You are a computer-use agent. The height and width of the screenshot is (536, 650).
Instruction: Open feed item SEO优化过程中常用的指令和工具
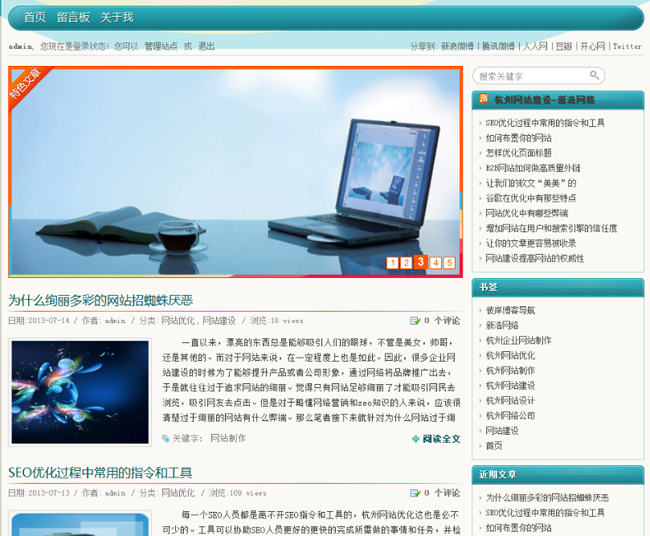point(545,123)
